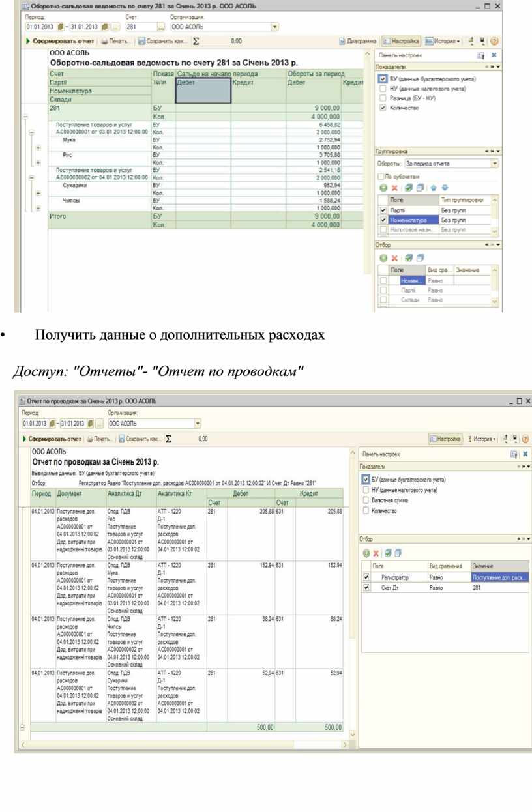Toggle Настройка in Отчет по проводкам window

click(445, 439)
